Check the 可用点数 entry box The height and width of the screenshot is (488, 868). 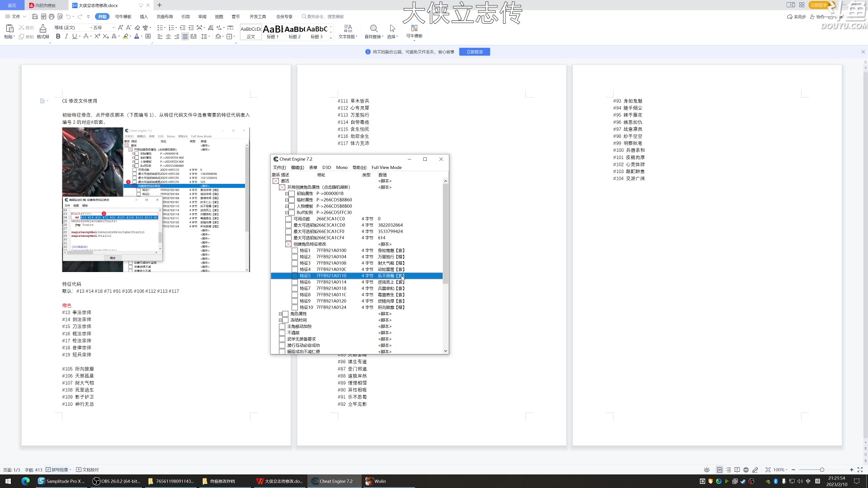[288, 219]
